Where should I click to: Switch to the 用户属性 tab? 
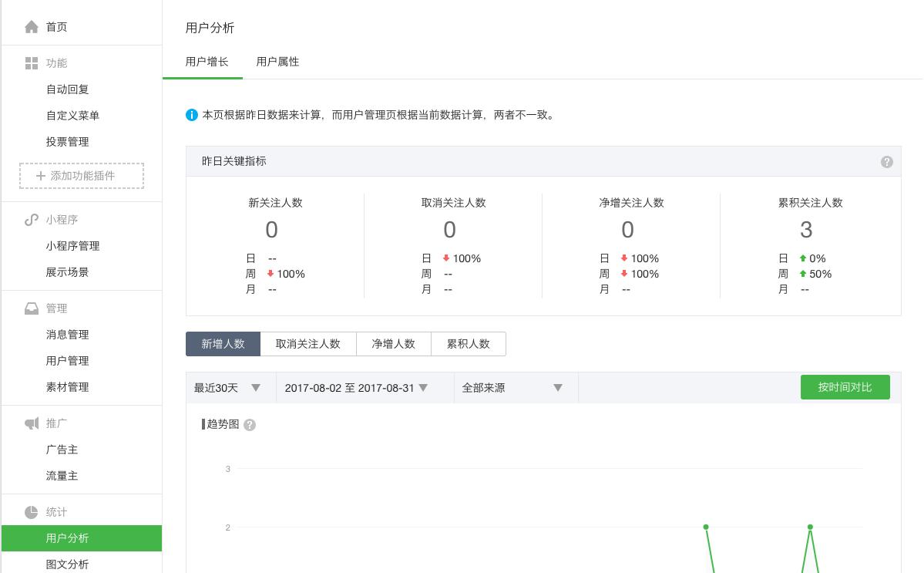click(277, 62)
